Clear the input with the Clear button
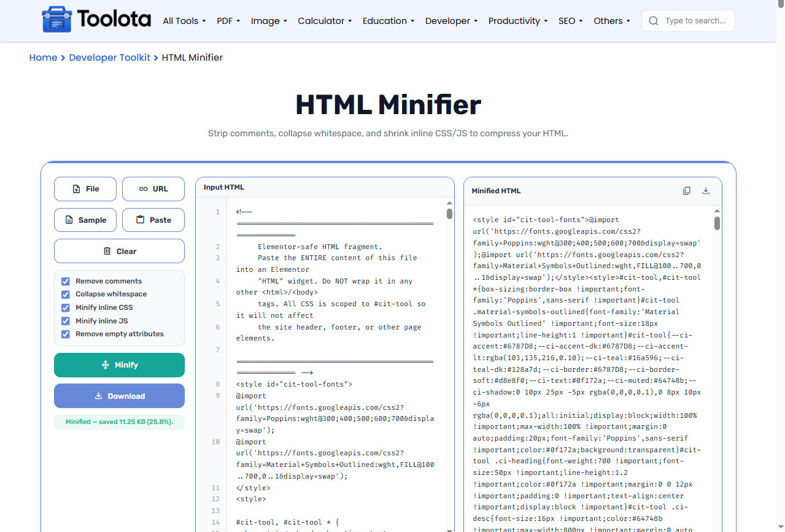Image resolution: width=785 pixels, height=532 pixels. (x=119, y=251)
